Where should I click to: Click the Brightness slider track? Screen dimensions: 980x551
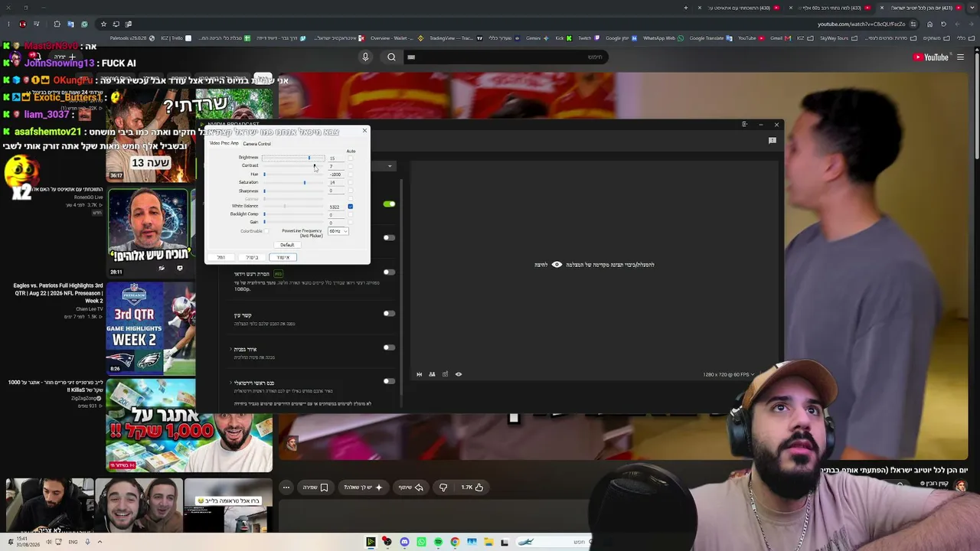[293, 158]
